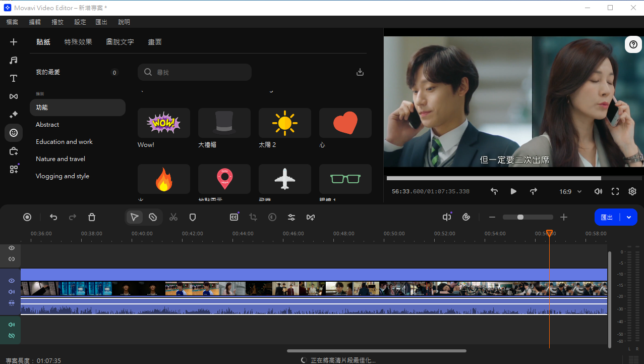Toggle overlay track link icon
Image resolution: width=644 pixels, height=364 pixels.
click(x=12, y=259)
